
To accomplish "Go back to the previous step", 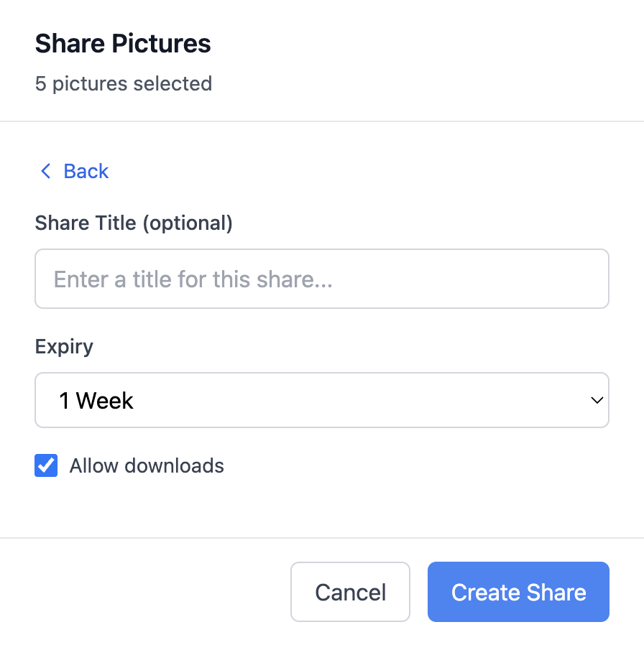I will pyautogui.click(x=74, y=171).
